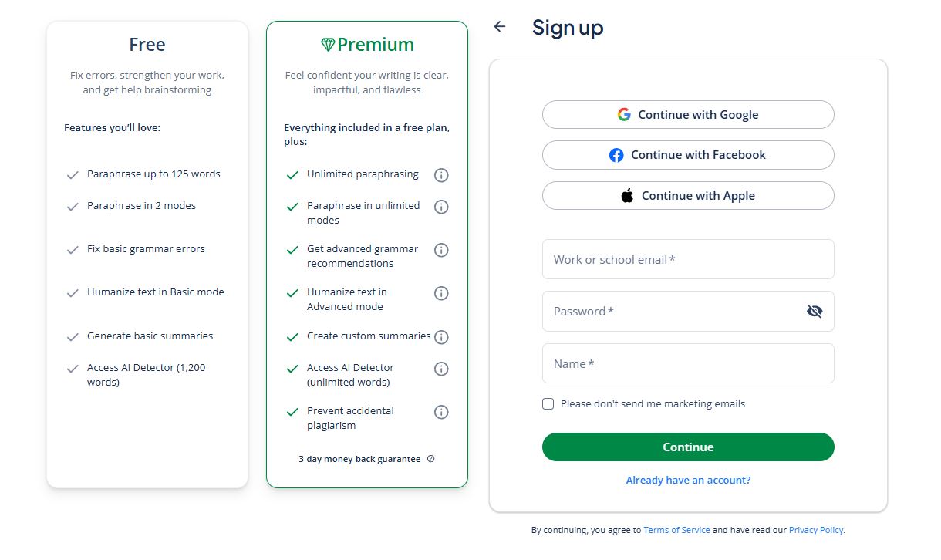Click info icon for Access AI Detector unlimited
Image resolution: width=941 pixels, height=560 pixels.
click(441, 369)
